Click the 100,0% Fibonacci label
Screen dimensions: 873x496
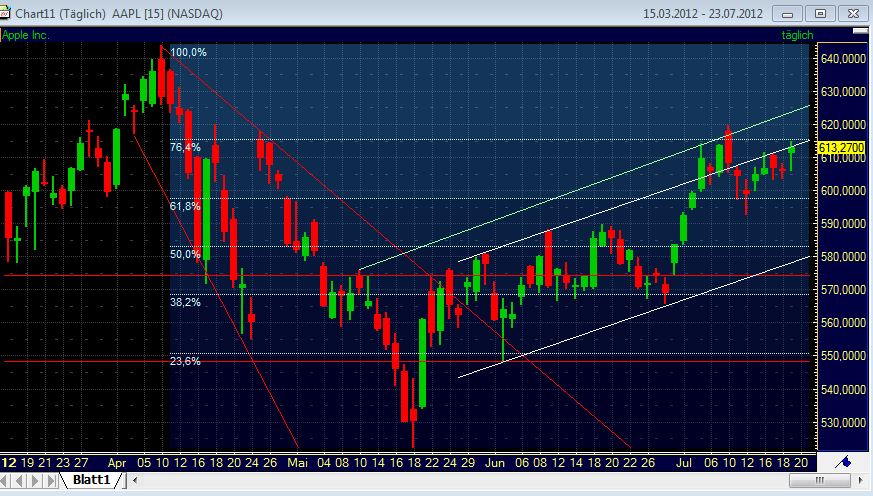(188, 52)
